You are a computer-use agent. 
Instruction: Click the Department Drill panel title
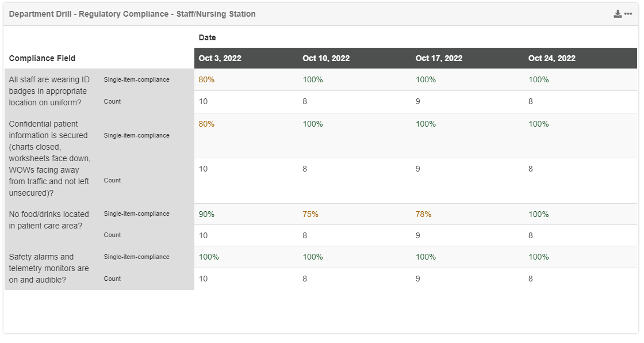pos(132,14)
